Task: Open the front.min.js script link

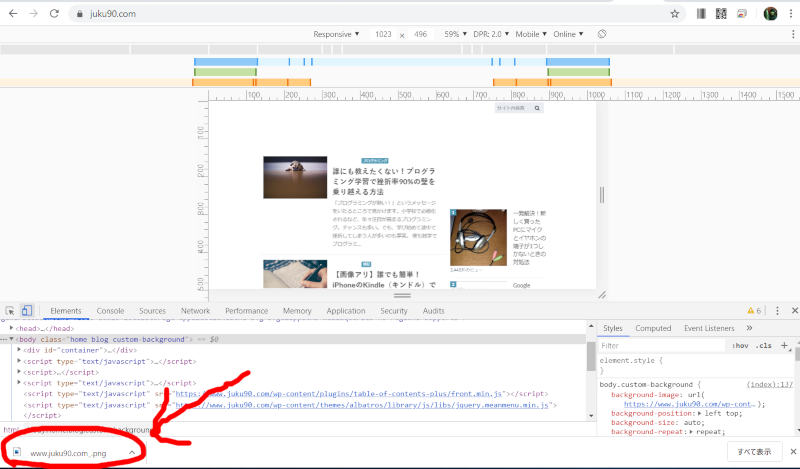Action: [339, 393]
